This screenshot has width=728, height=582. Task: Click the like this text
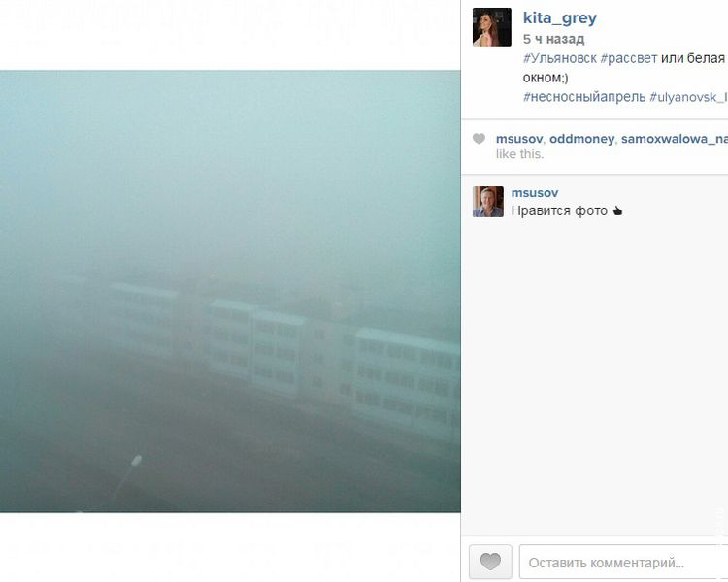[519, 154]
